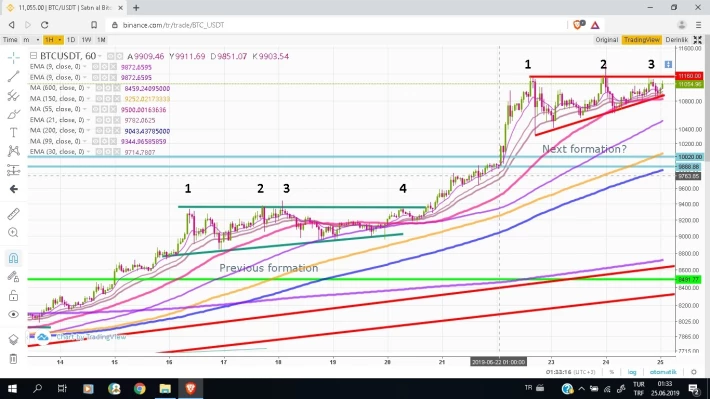Open the pitchfork and Fibonacci tools
The width and height of the screenshot is (710, 399).
13,95
